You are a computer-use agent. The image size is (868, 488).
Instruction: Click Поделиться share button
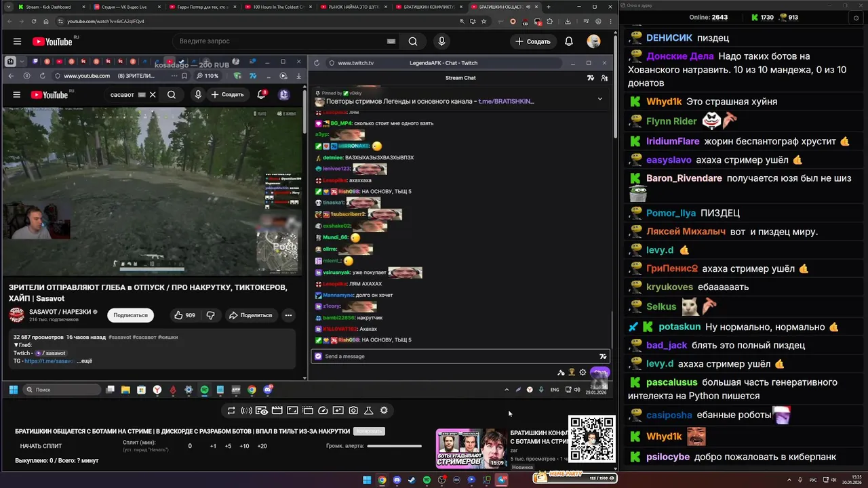[x=250, y=315]
